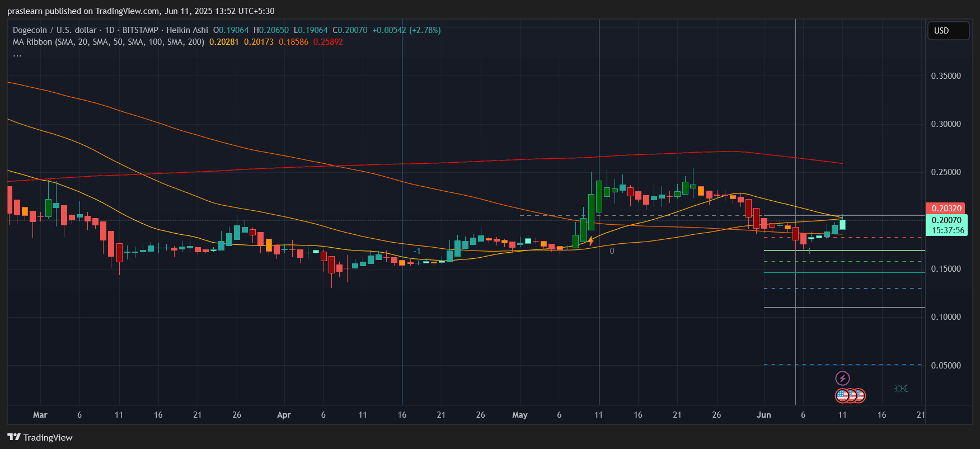The width and height of the screenshot is (980, 449).
Task: Click the US flag economic event icon
Action: (843, 396)
